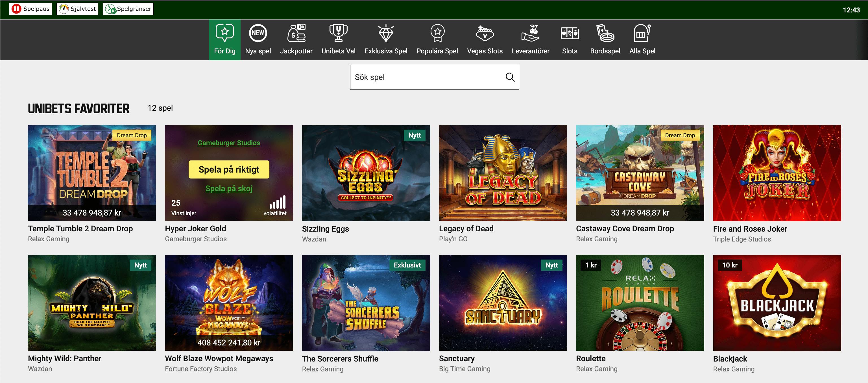
Task: Click the Alla Spel slot machine icon
Action: [x=642, y=33]
